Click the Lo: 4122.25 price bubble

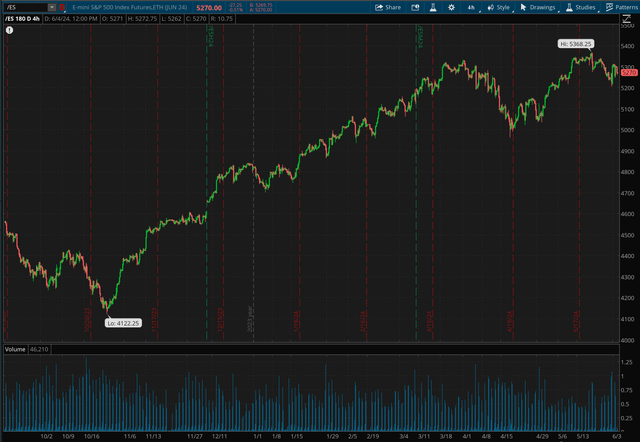click(x=123, y=323)
